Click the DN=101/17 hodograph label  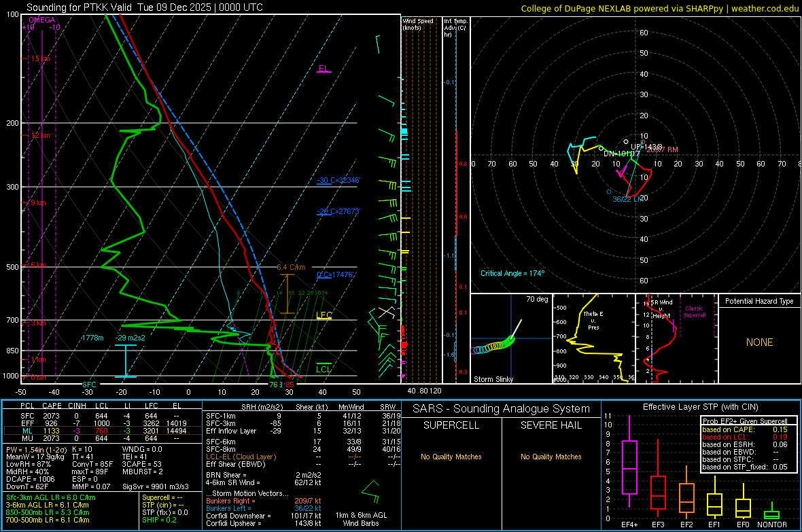(621, 154)
